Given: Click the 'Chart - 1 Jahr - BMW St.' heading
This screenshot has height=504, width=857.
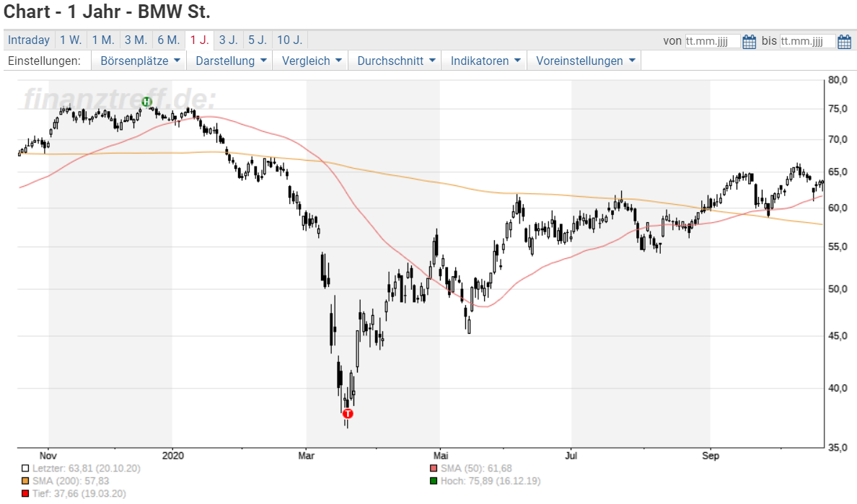Looking at the screenshot, I should [107, 12].
